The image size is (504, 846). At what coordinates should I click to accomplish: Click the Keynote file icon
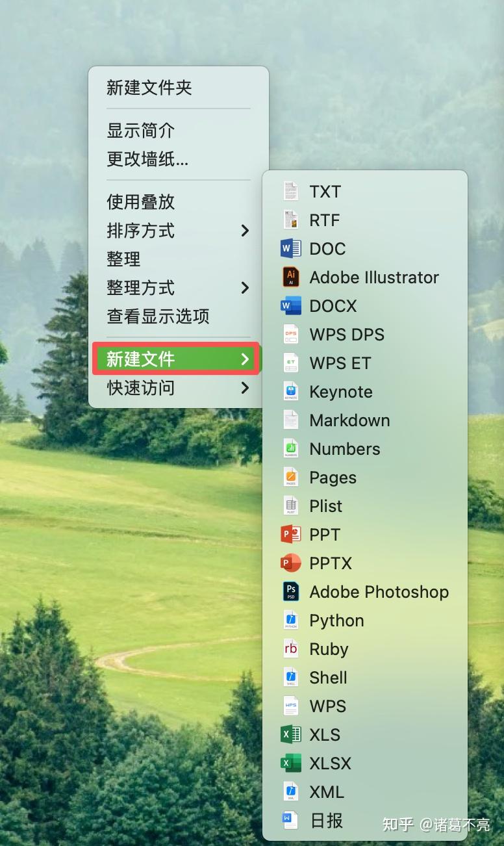[291, 392]
